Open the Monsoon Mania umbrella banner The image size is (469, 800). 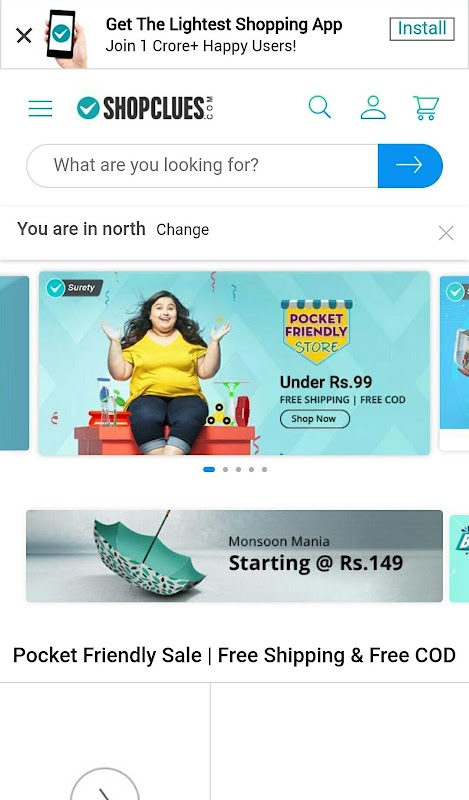click(x=234, y=556)
